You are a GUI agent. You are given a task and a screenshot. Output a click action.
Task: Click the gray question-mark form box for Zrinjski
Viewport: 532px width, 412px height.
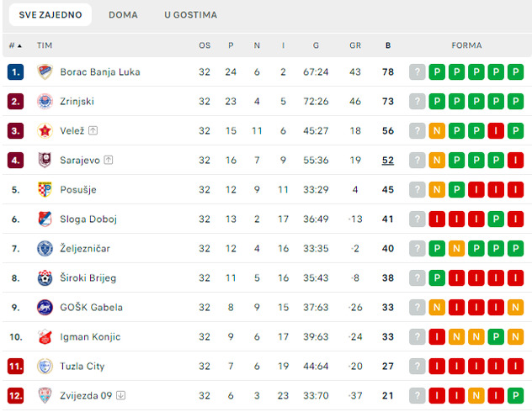pos(416,102)
